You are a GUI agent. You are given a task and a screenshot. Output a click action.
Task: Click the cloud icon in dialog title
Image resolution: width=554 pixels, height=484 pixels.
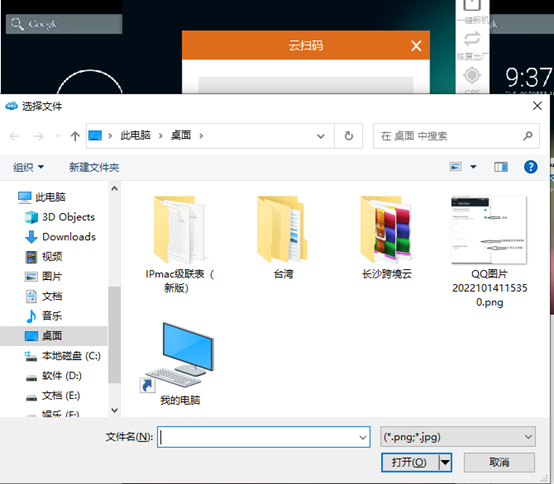click(x=11, y=106)
